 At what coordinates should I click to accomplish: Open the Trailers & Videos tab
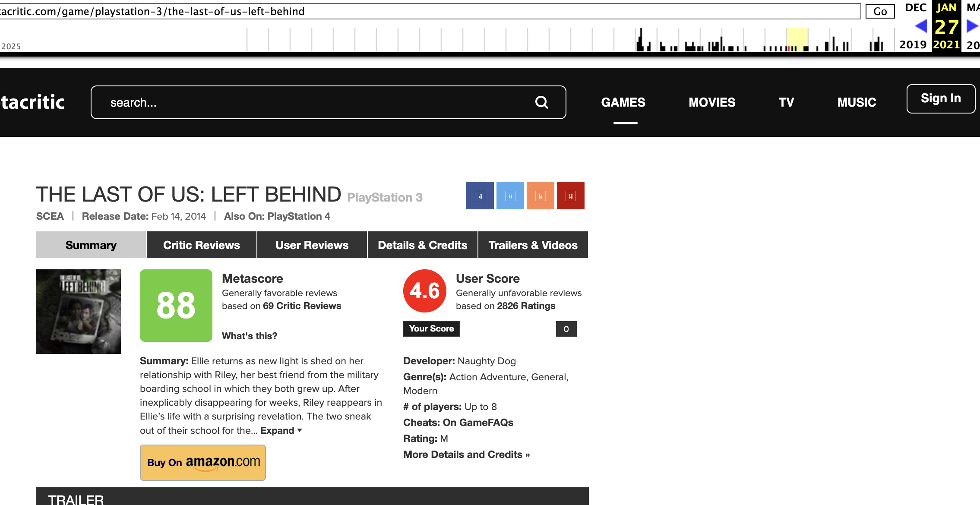pyautogui.click(x=533, y=245)
